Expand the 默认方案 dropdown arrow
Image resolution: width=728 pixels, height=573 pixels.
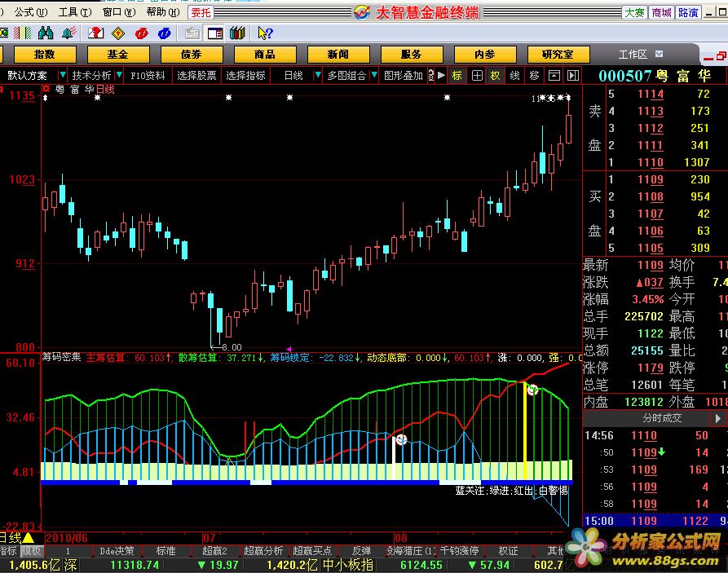(63, 75)
